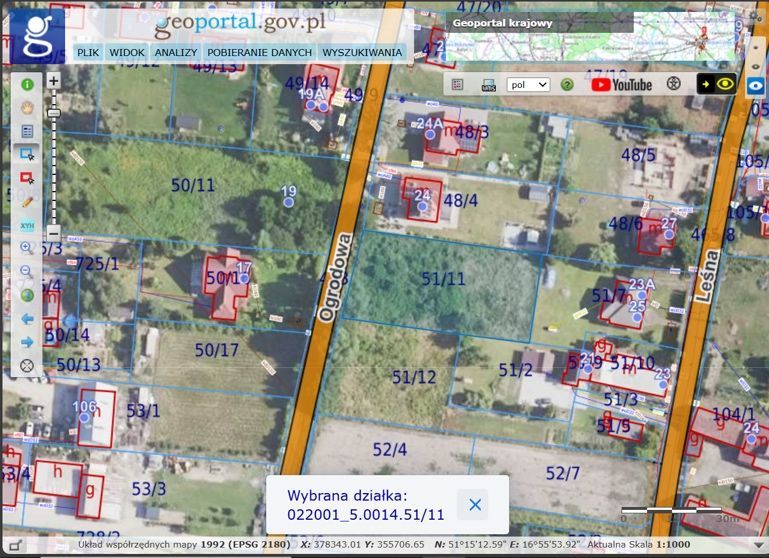Open the WIDOK menu

coord(127,52)
